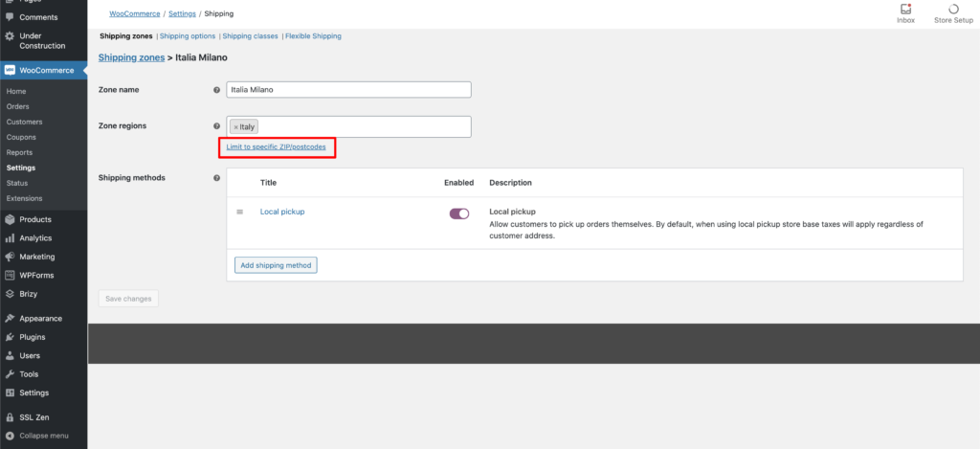Click the Shipping methods help icon
Viewport: 980px width, 449px height.
[217, 178]
